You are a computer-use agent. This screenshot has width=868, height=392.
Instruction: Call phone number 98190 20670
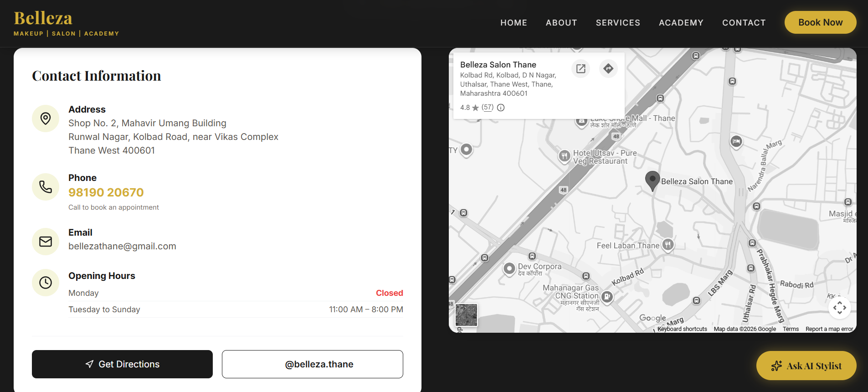pos(106,192)
